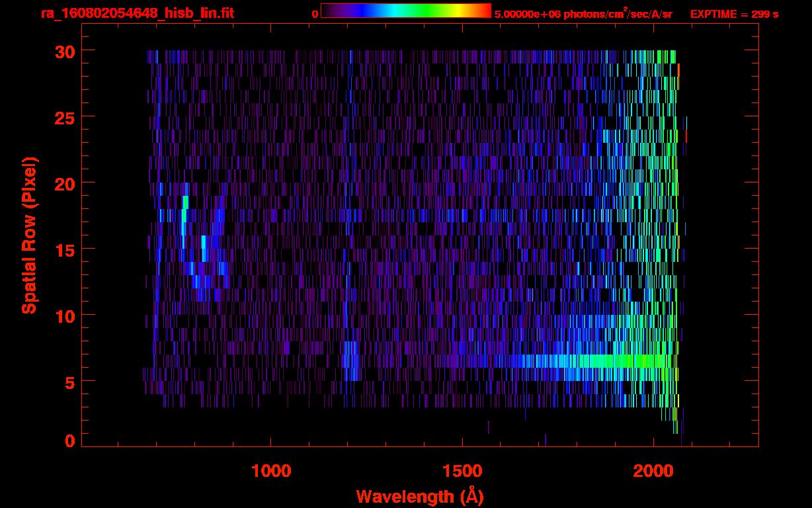Screen dimensions: 812x508
Task: Click the spatial row 10 tick label
Action: coord(65,316)
